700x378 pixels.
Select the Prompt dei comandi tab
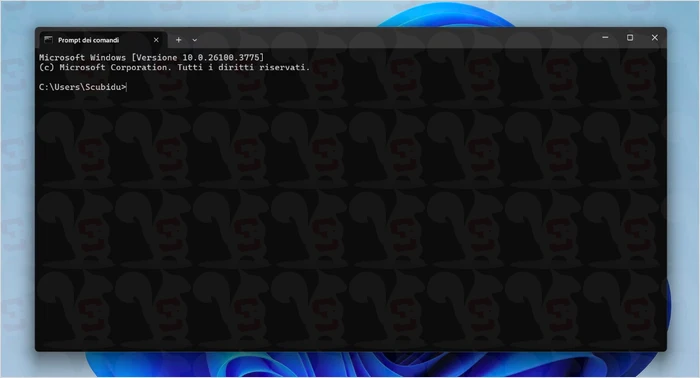[x=104, y=40]
